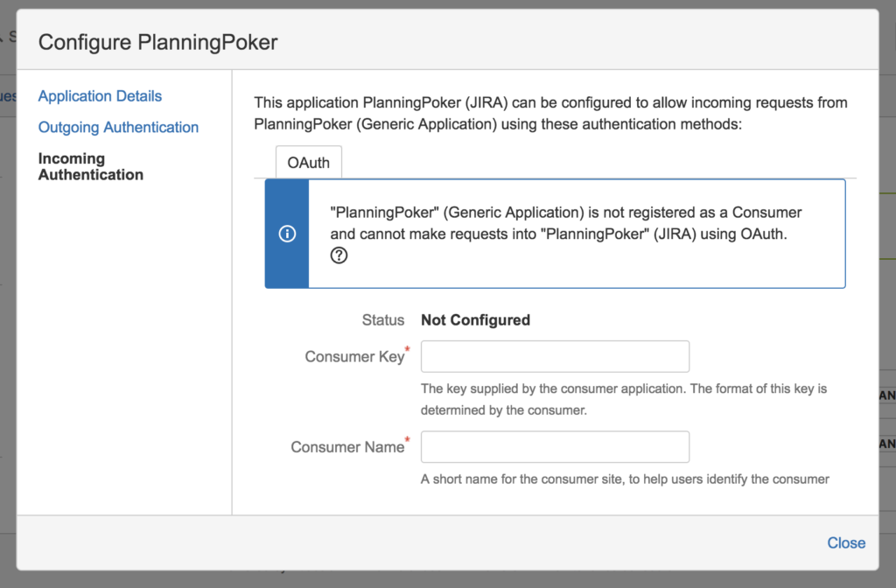
Task: Click the Consumer Name help description text
Action: click(625, 479)
